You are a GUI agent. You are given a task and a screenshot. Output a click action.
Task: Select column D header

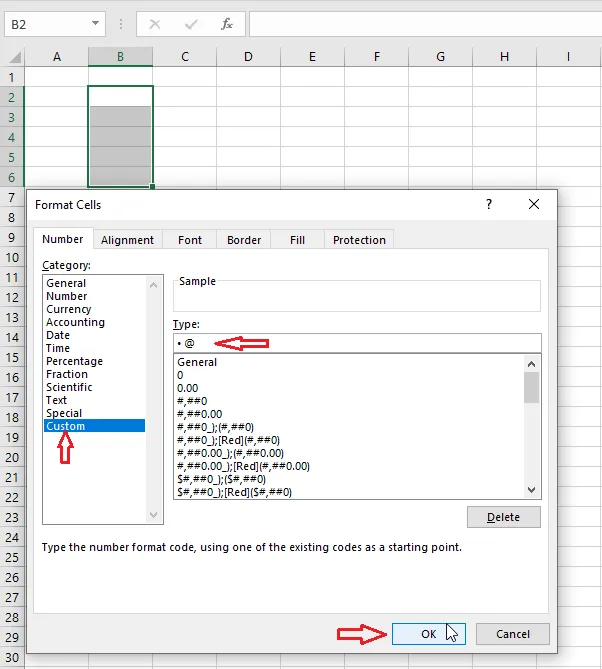[x=248, y=57]
